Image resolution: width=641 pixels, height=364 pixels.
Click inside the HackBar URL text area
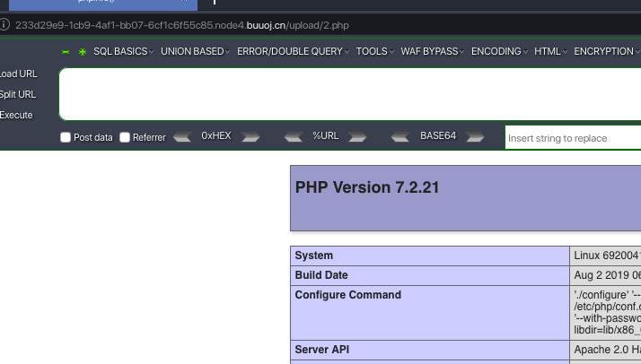click(350, 94)
